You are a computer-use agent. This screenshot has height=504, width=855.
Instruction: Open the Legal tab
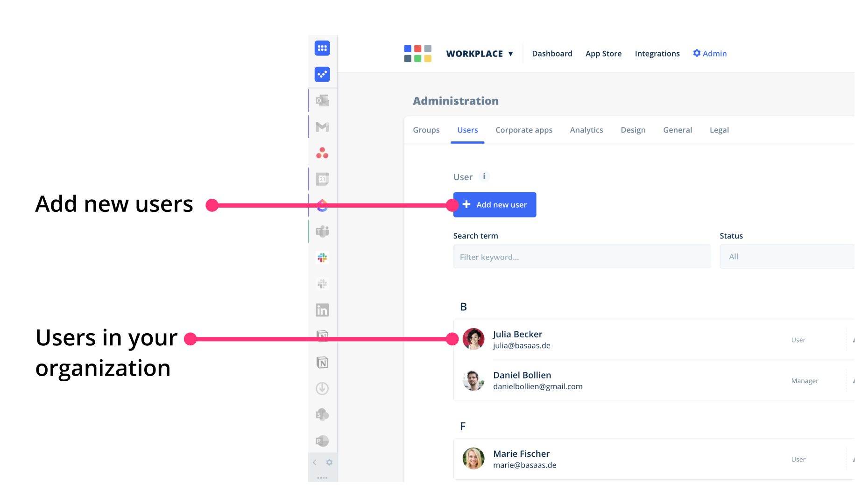point(719,130)
